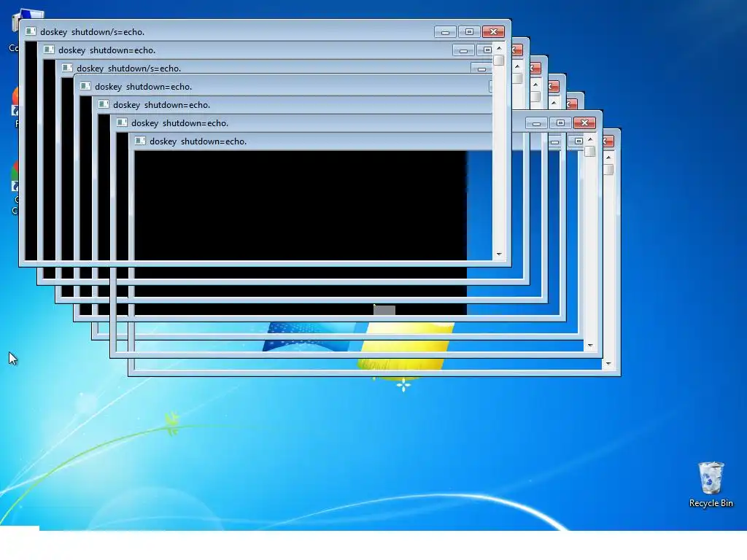
Task: Open the Recycle Bin desktop icon
Action: (711, 484)
